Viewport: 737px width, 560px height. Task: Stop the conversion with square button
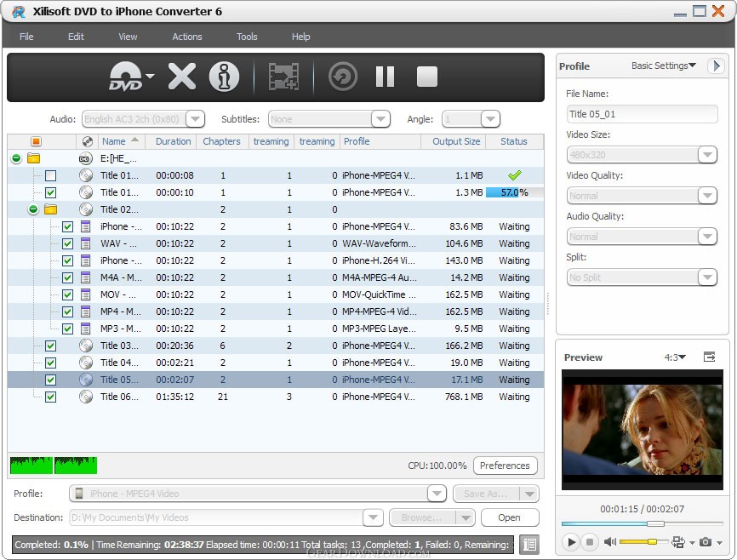click(426, 77)
